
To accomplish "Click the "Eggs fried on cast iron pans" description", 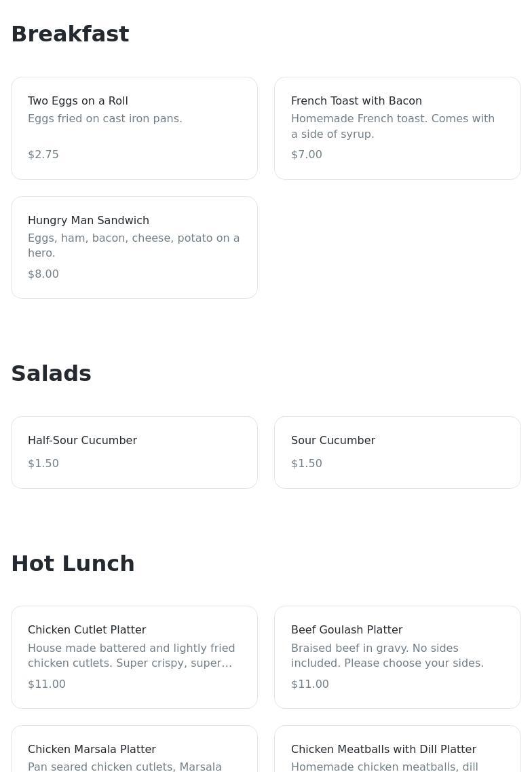I will click(105, 119).
